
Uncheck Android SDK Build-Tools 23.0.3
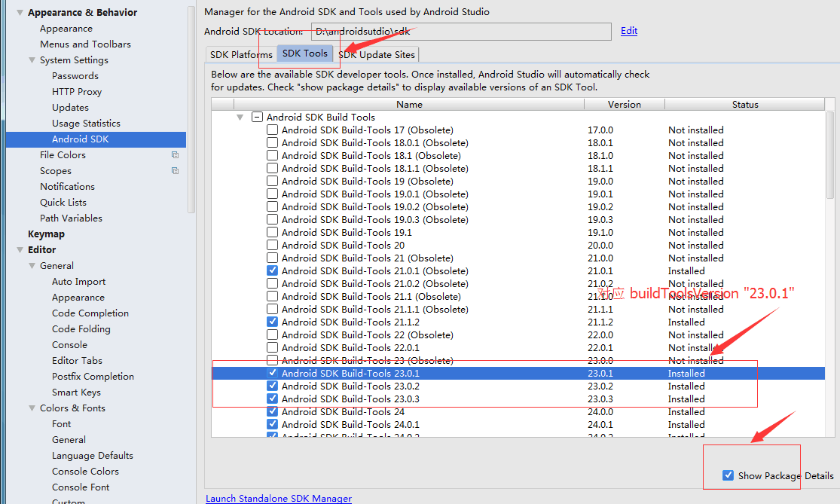pyautogui.click(x=272, y=399)
